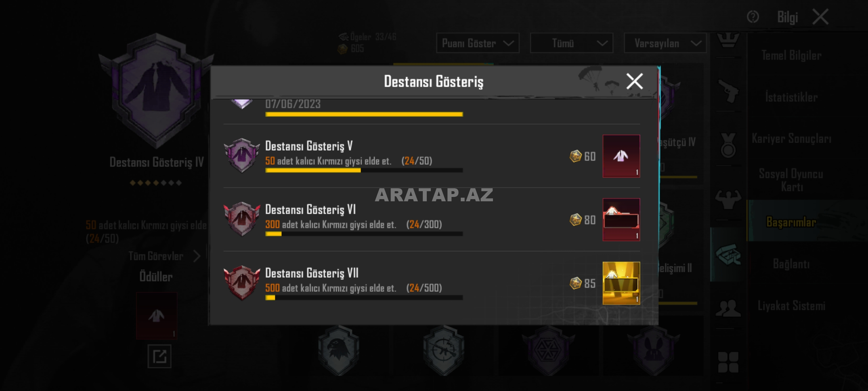This screenshot has width=868, height=391.
Task: Open the Destansı Gösteriş V reward item
Action: click(x=621, y=156)
